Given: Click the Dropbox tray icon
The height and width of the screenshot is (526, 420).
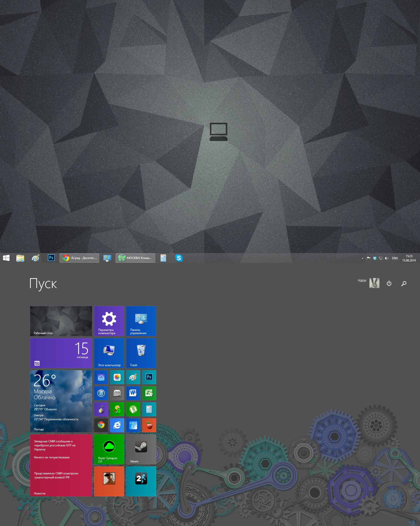Looking at the screenshot, I should (x=375, y=258).
